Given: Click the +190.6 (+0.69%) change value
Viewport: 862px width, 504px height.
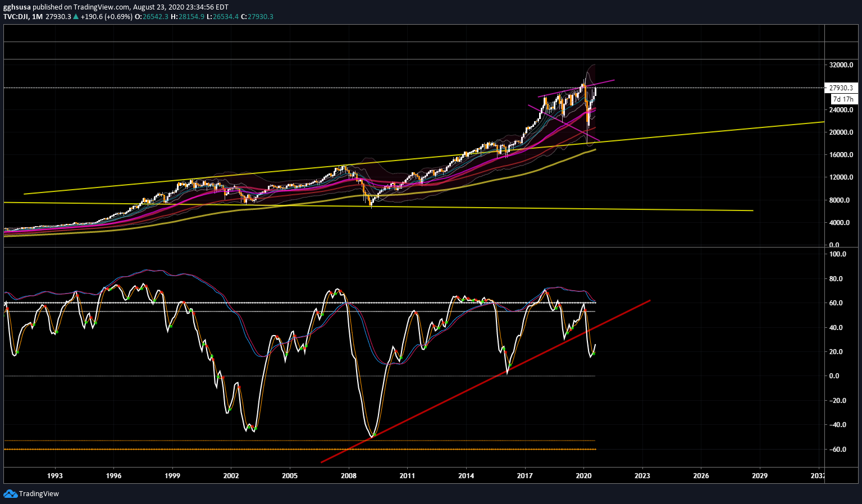Looking at the screenshot, I should [x=107, y=17].
